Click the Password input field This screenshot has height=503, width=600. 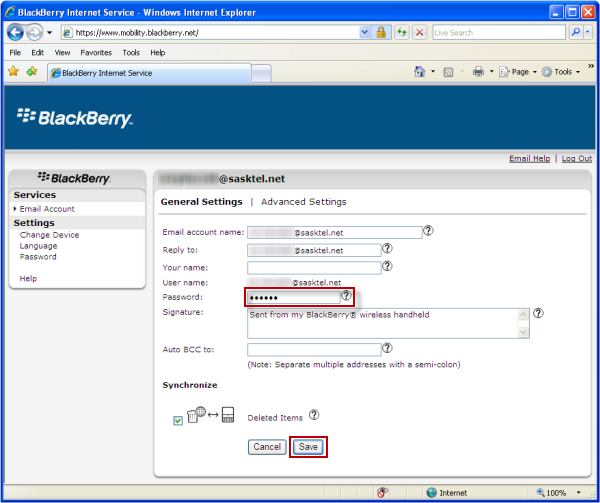click(293, 297)
